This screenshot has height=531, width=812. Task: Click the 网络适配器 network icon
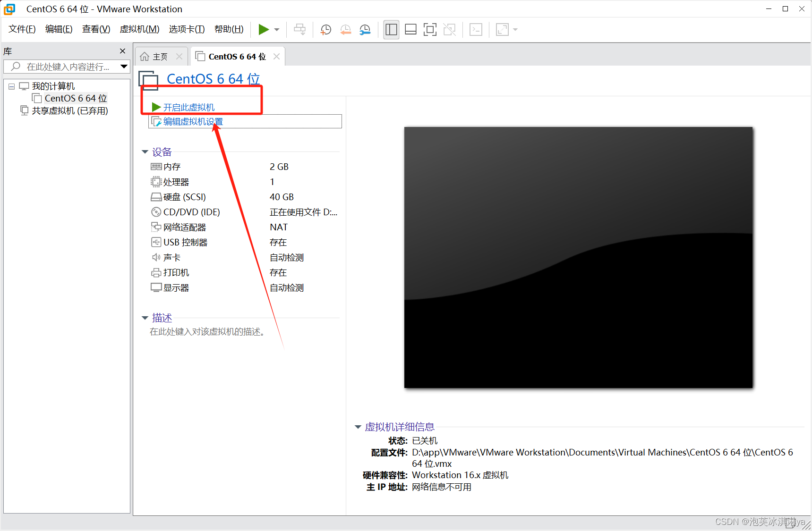click(156, 227)
